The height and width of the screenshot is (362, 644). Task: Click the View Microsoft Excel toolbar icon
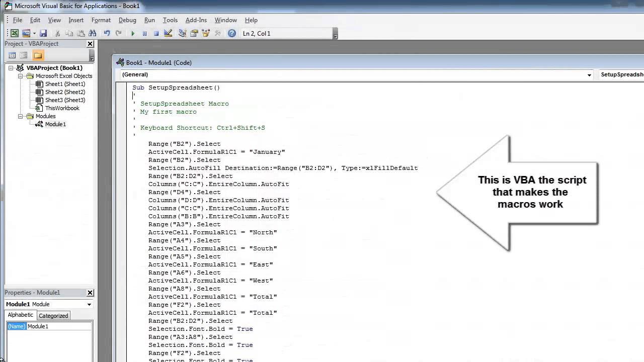(x=15, y=33)
